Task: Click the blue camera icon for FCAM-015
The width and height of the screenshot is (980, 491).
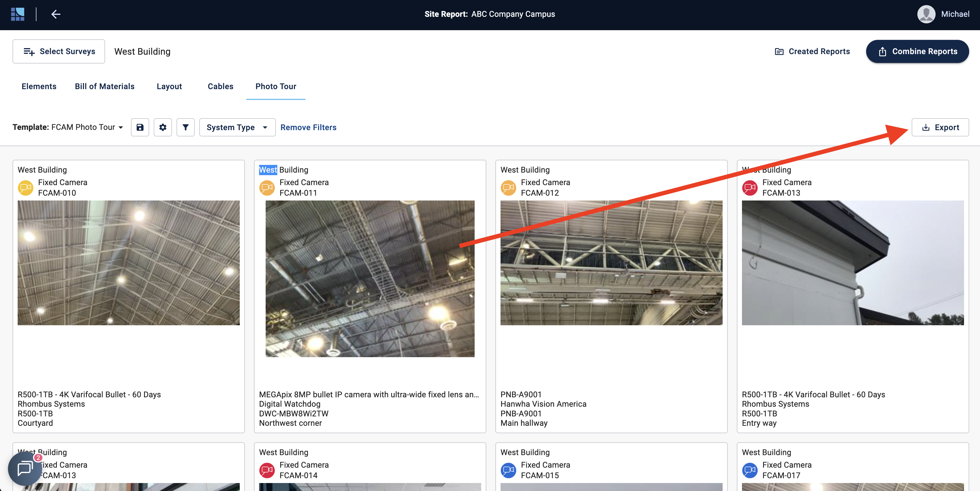Action: (508, 470)
